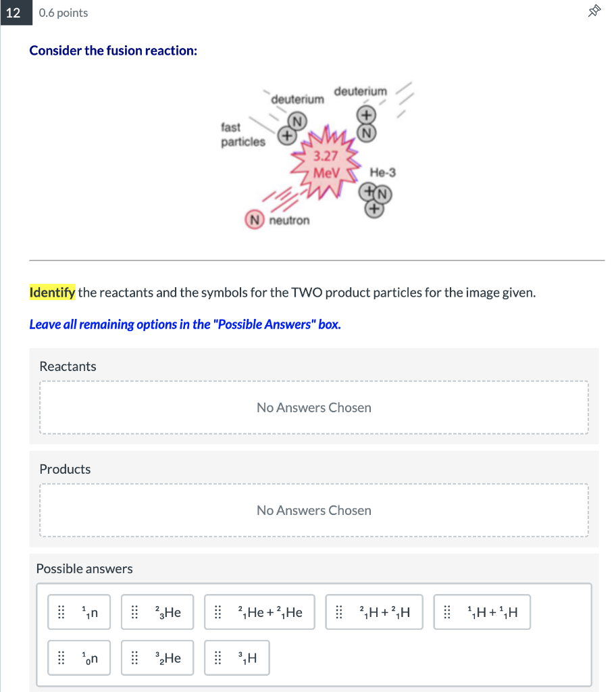This screenshot has height=692, width=616.
Task: Click the drag handle on ²₁H + ²₁H chip
Action: click(338, 612)
